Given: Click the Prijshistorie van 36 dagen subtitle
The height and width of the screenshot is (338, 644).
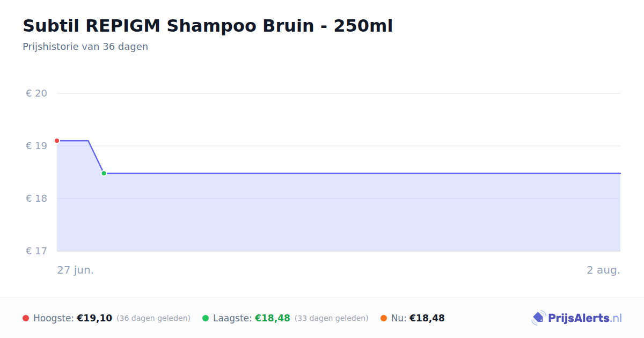Looking at the screenshot, I should pos(85,47).
